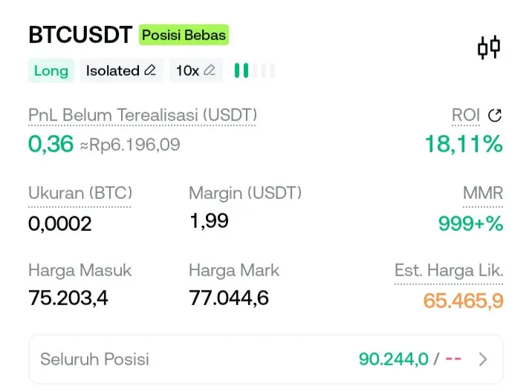Tap take profit value 90.244,0
This screenshot has width=532, height=392.
393,359
